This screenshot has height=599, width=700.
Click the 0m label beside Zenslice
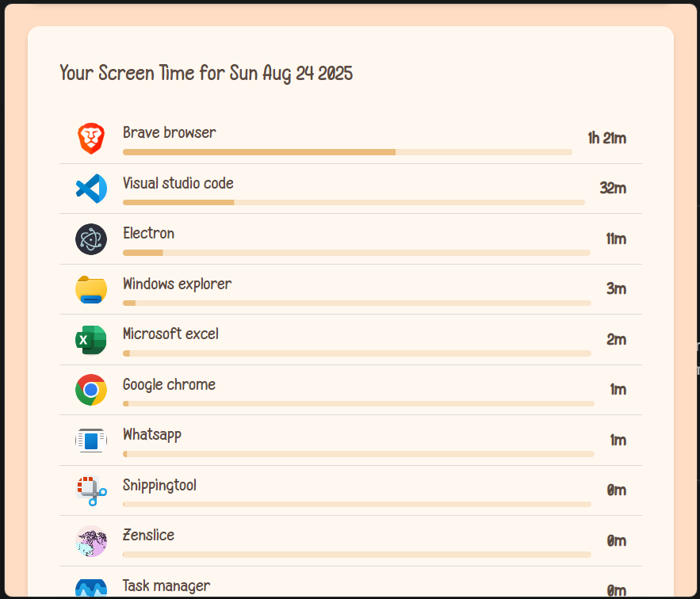click(x=617, y=541)
